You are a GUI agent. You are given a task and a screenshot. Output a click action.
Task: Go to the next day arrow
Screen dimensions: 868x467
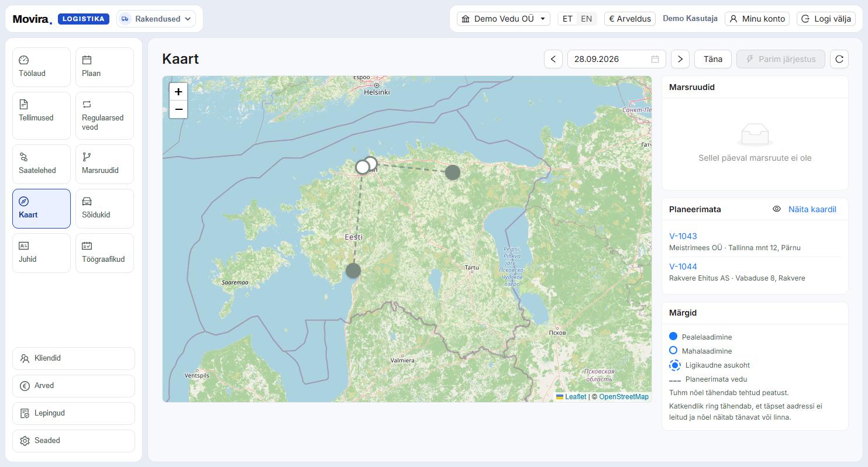point(680,59)
